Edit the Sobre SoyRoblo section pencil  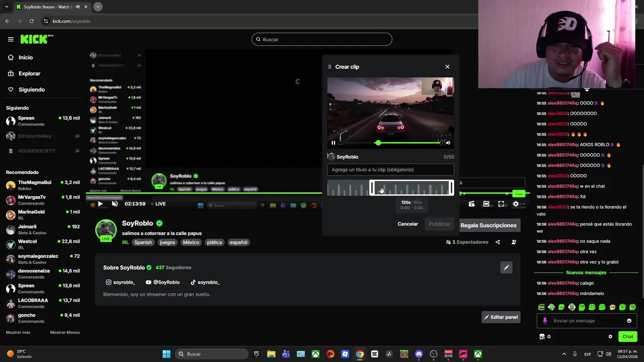(506, 267)
